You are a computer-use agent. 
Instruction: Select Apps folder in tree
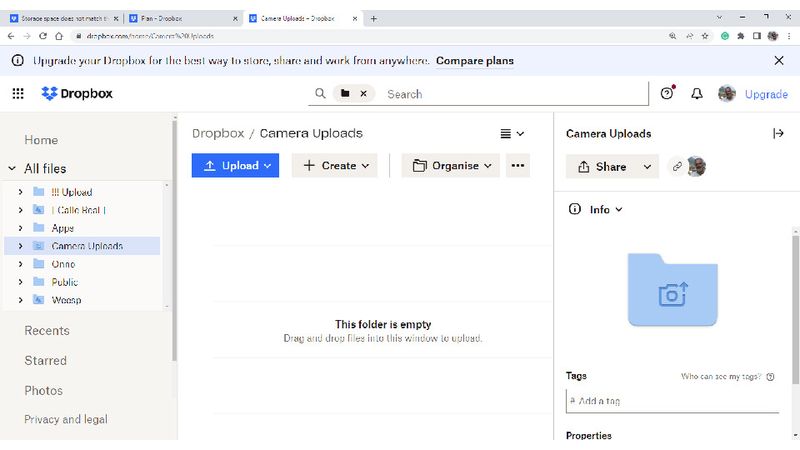(62, 228)
